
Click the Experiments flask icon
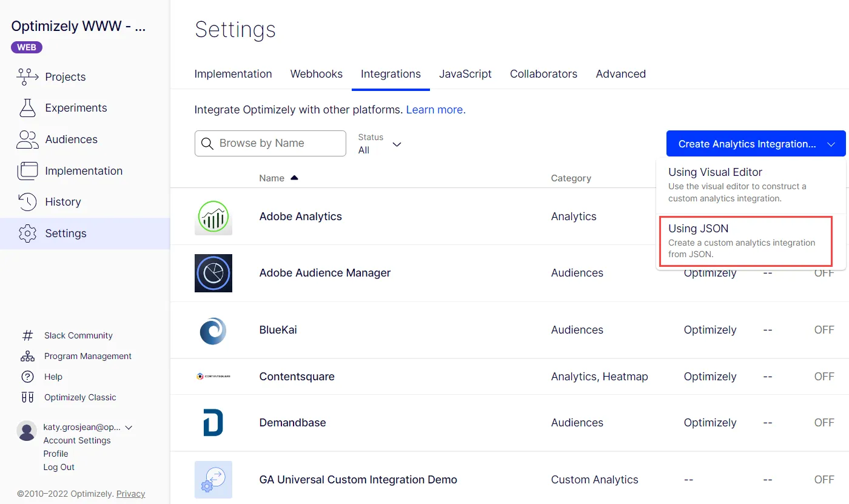point(27,108)
